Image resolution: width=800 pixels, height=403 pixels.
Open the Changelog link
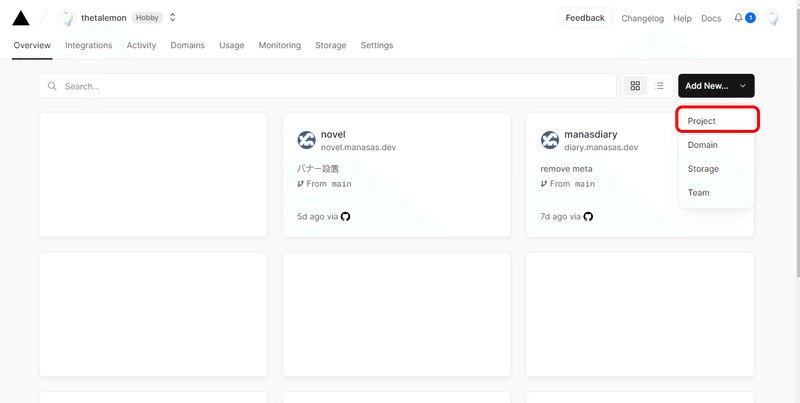click(642, 18)
